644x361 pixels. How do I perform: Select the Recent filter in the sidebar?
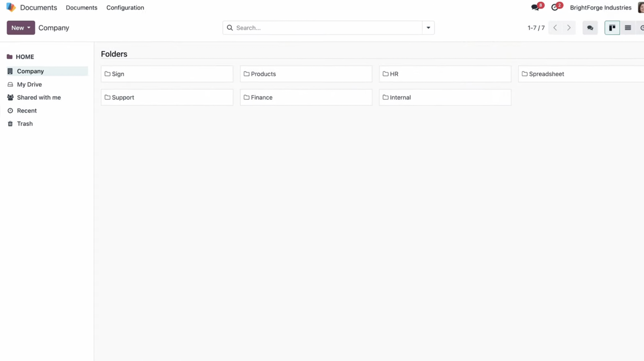(x=27, y=110)
